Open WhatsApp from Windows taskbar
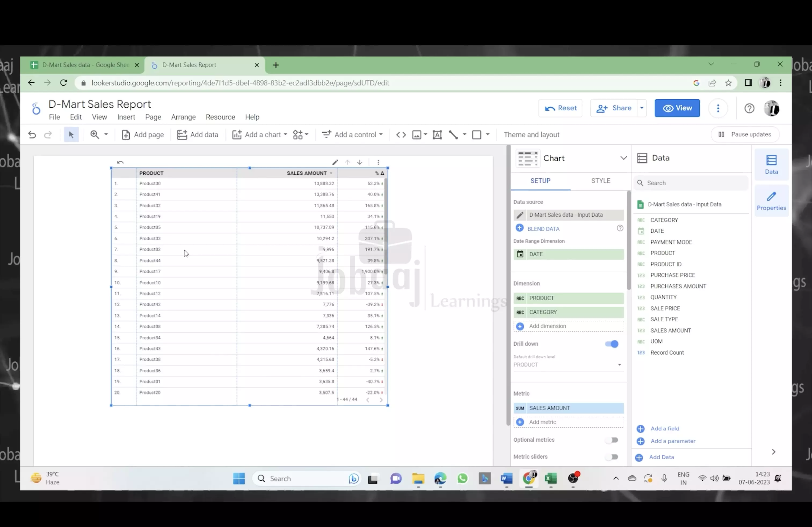This screenshot has width=812, height=527. pos(462,479)
